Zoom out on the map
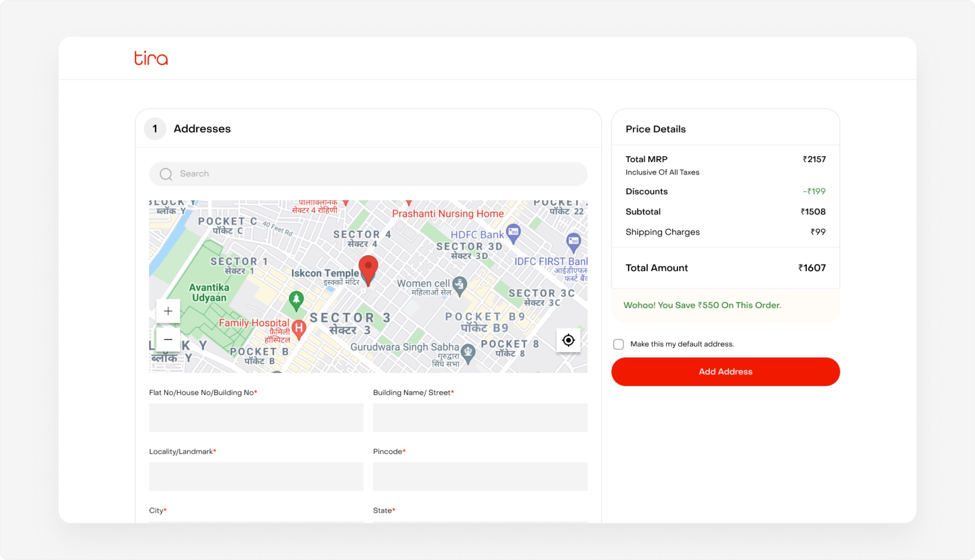The width and height of the screenshot is (975, 560). tap(168, 339)
